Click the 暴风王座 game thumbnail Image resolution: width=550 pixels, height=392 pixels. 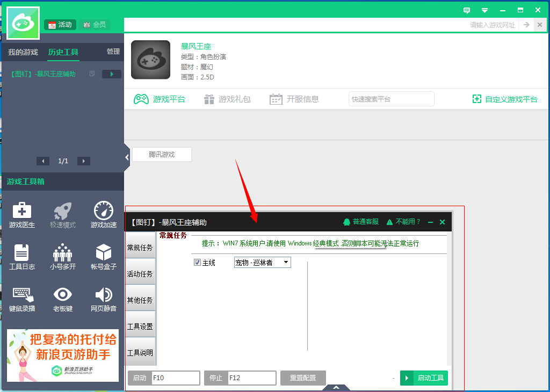click(150, 60)
